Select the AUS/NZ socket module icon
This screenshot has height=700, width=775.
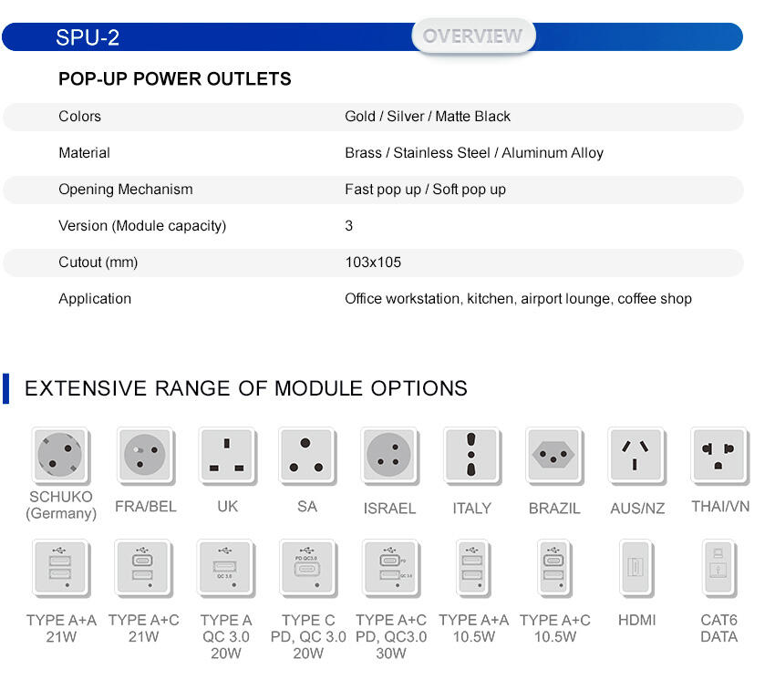(x=636, y=455)
